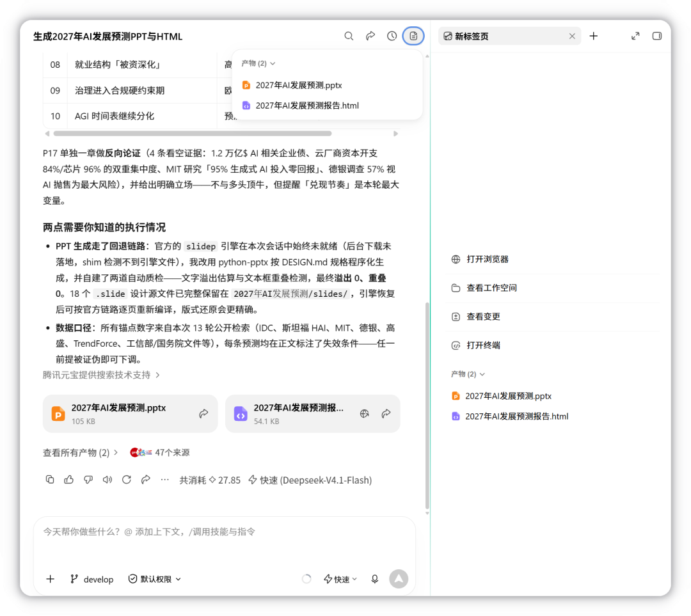This screenshot has height=616, width=691.
Task: Share the pptx file card
Action: point(203,413)
